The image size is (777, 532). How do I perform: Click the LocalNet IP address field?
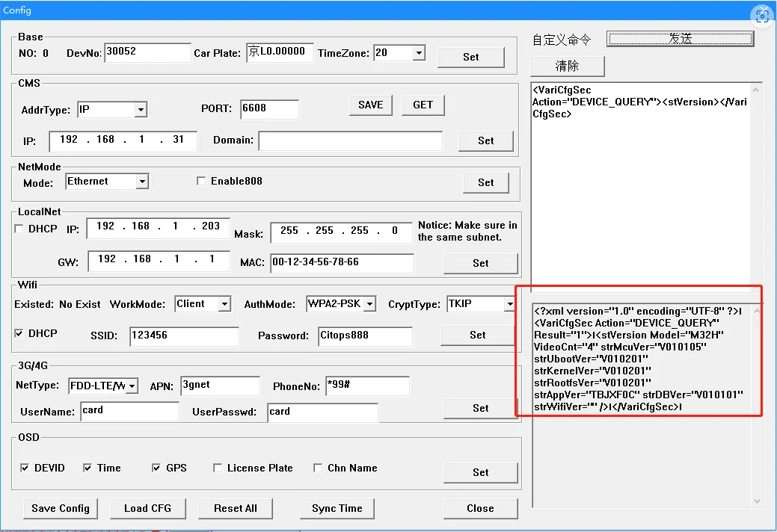click(158, 227)
